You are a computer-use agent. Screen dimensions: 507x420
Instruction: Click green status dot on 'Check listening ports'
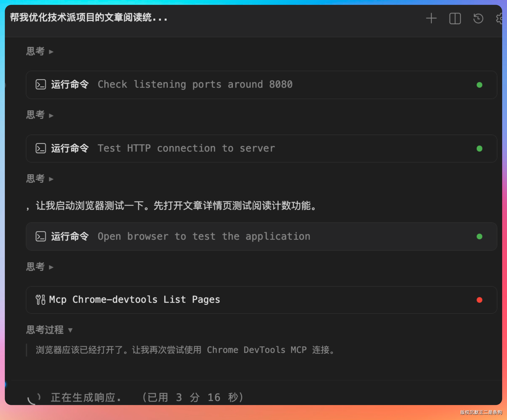(479, 85)
